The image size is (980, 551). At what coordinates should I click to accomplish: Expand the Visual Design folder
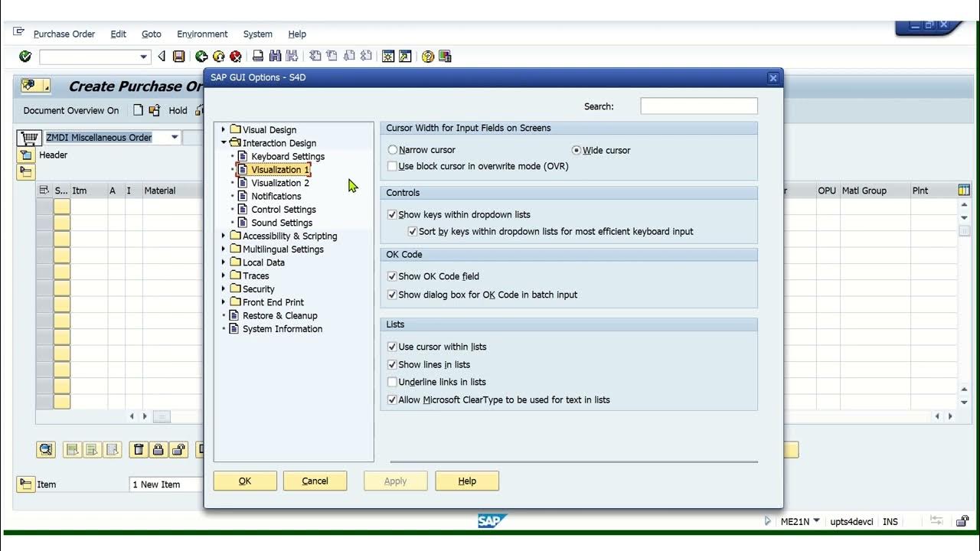coord(224,129)
